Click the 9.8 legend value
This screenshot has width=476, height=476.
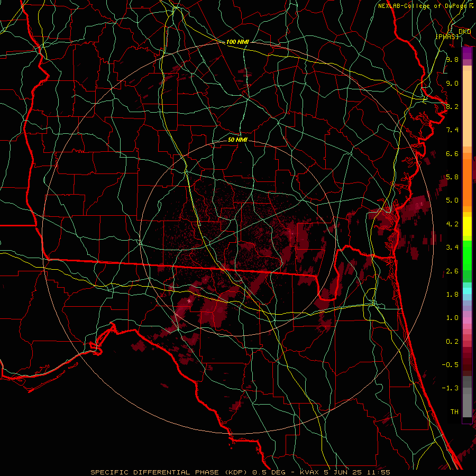click(452, 59)
